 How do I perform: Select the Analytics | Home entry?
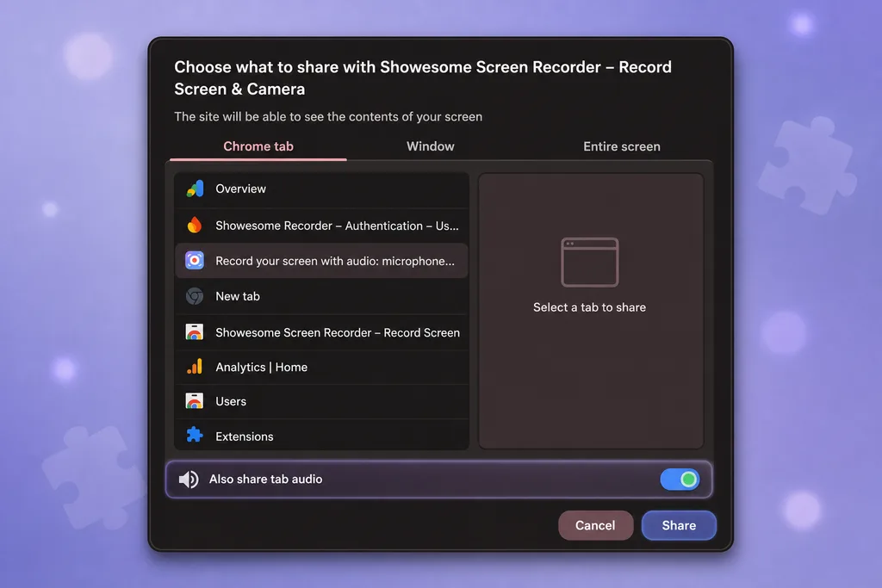pyautogui.click(x=322, y=367)
